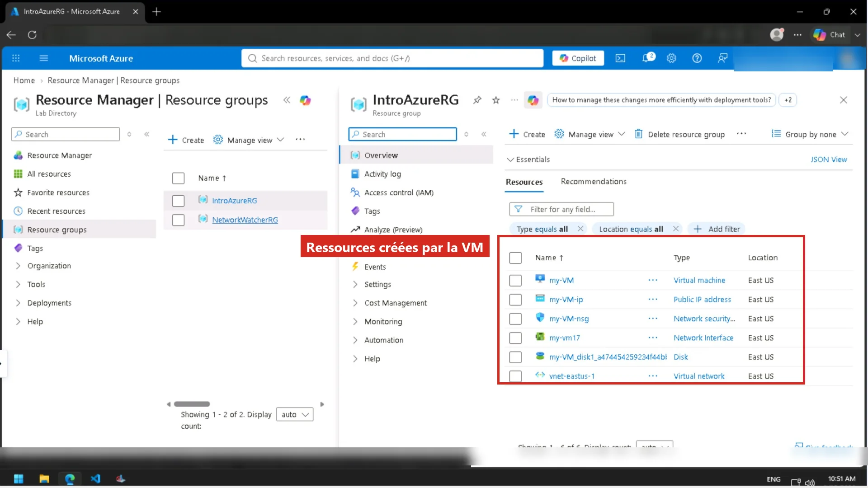Open the Azure portal waffle menu

[x=16, y=58]
